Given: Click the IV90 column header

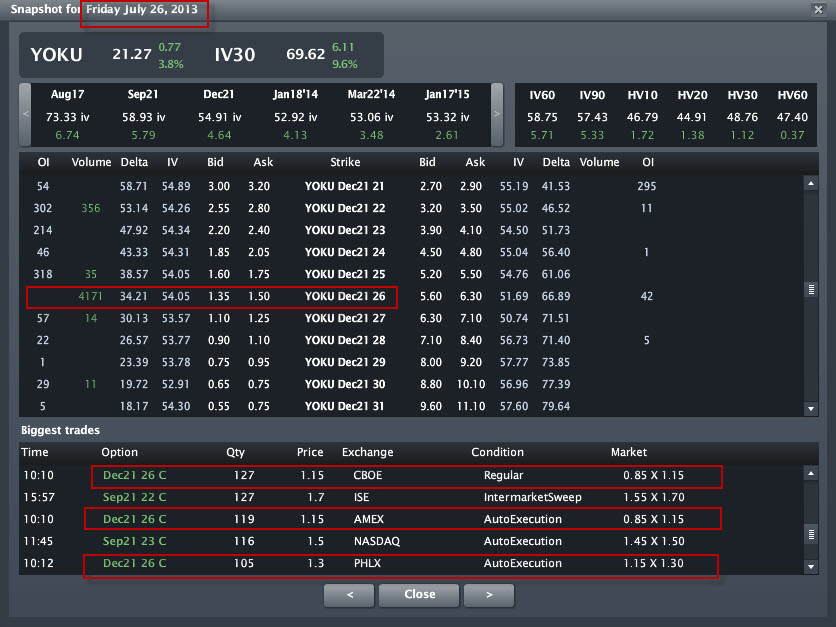Looking at the screenshot, I should tap(592, 95).
